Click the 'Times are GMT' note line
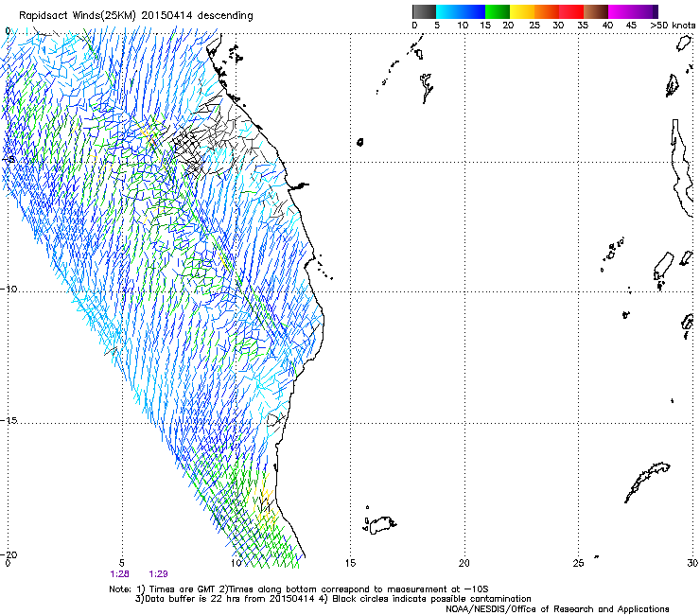This screenshot has height=615, width=700. click(299, 589)
